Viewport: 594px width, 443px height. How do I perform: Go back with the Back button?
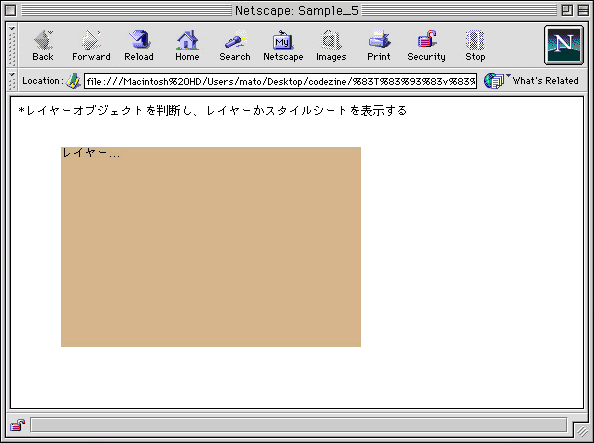click(43, 45)
